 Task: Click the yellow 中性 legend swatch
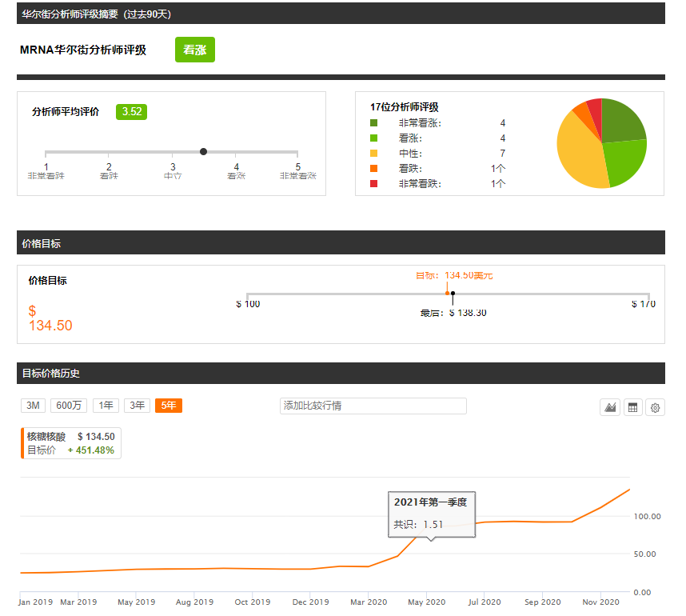pyautogui.click(x=373, y=154)
